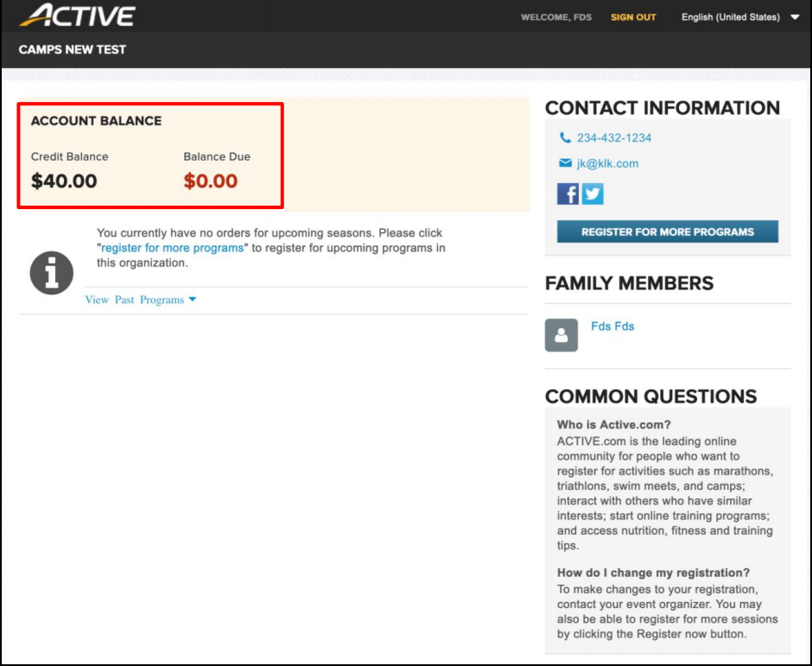Click the person icon beside Fds Fds

pos(561,335)
